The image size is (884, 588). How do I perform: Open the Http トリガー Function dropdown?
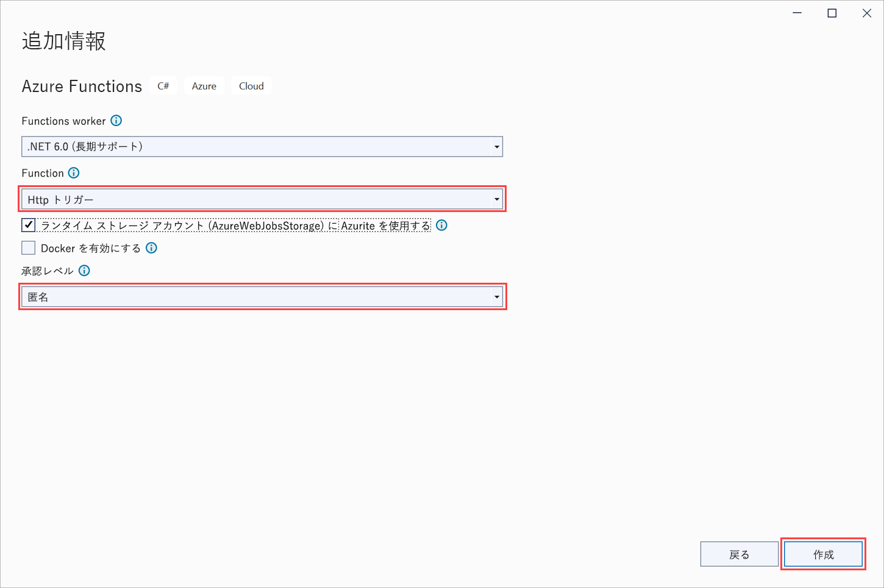coord(262,199)
